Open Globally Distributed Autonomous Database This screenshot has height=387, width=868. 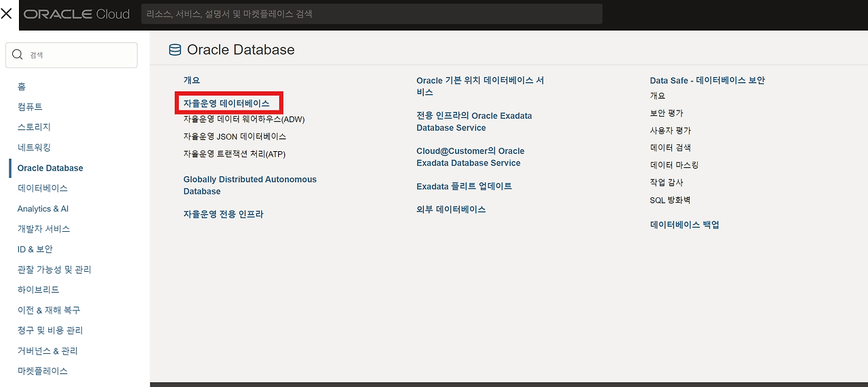[250, 186]
